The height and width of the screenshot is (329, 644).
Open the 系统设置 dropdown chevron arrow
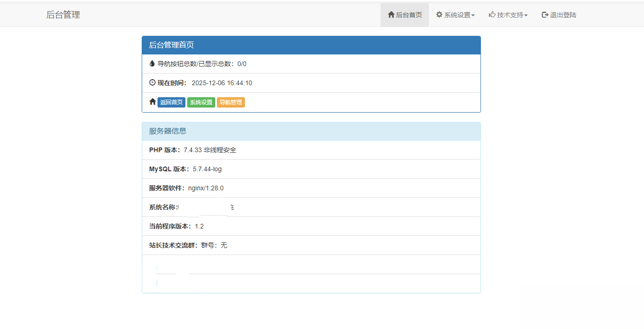[x=473, y=15]
